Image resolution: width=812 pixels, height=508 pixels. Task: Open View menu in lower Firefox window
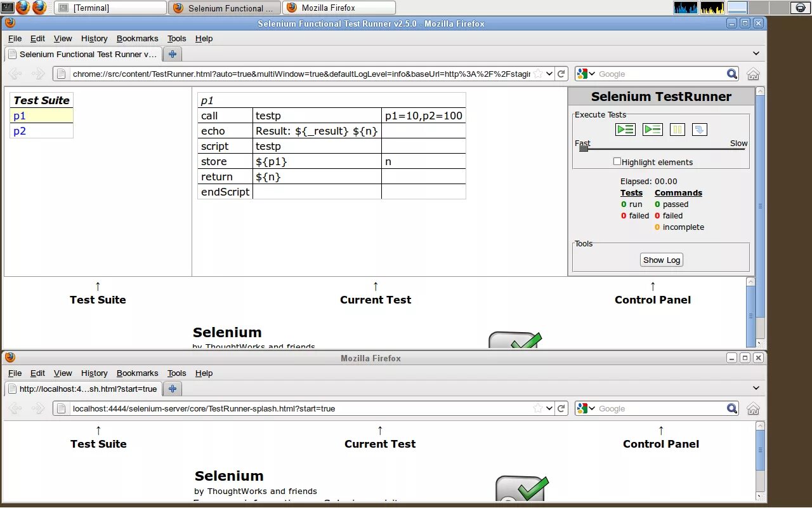(63, 373)
